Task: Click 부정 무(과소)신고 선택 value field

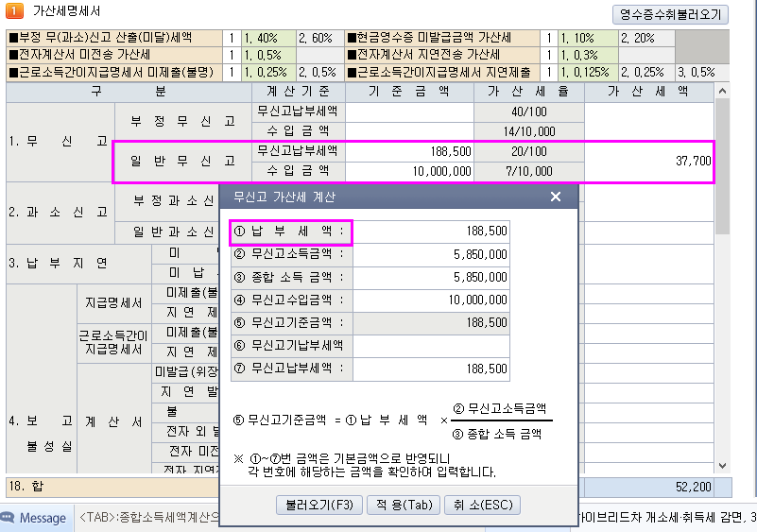Action: click(232, 38)
